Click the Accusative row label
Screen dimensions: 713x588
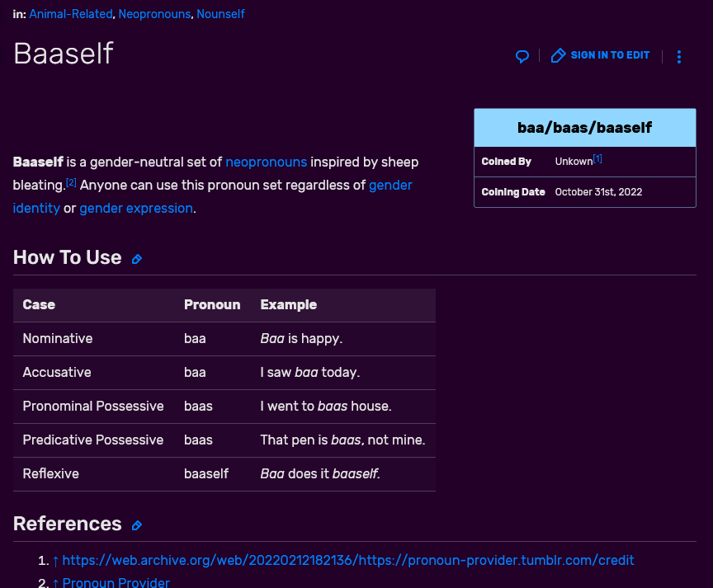[x=57, y=373]
